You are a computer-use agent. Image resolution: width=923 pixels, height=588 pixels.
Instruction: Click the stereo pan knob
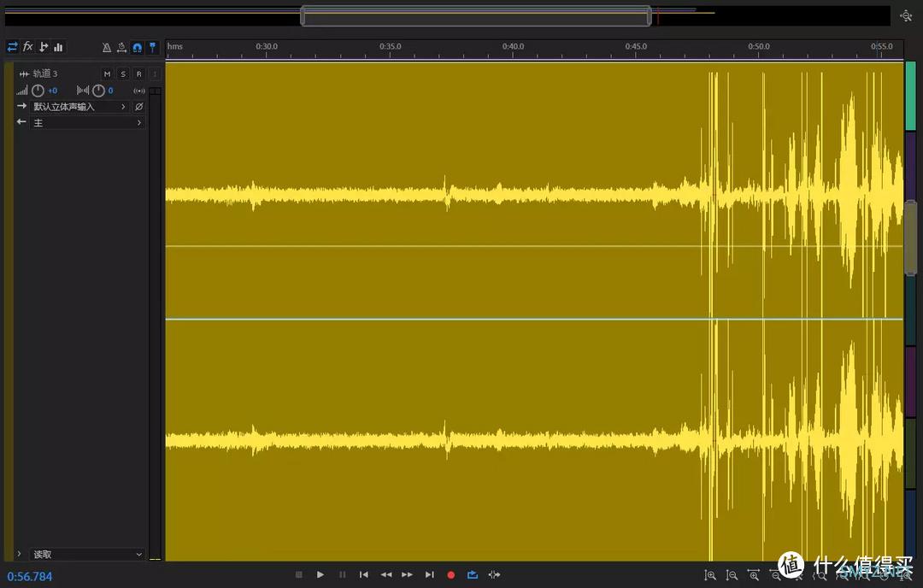pyautogui.click(x=98, y=91)
